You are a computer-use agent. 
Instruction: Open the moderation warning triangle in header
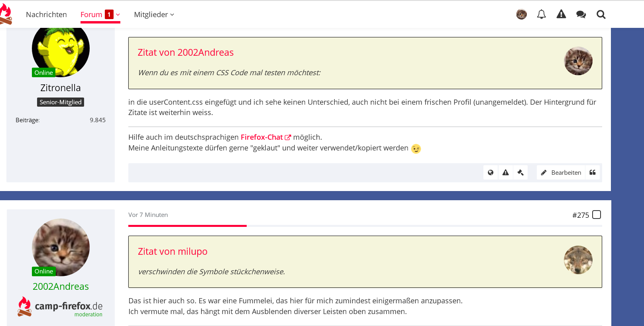(x=561, y=15)
